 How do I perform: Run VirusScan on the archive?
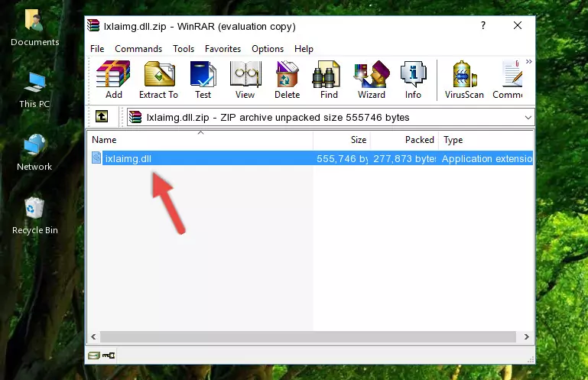coord(464,80)
